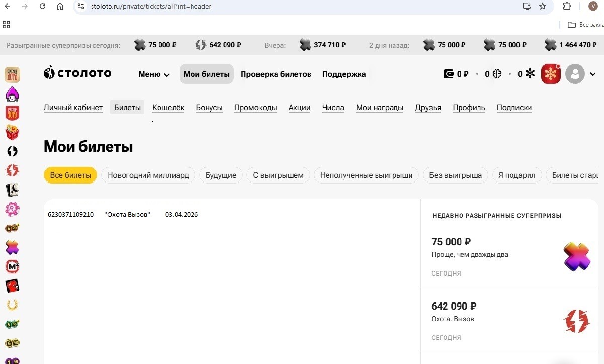Open the black circle lightning lottery in sidebar

(x=13, y=151)
